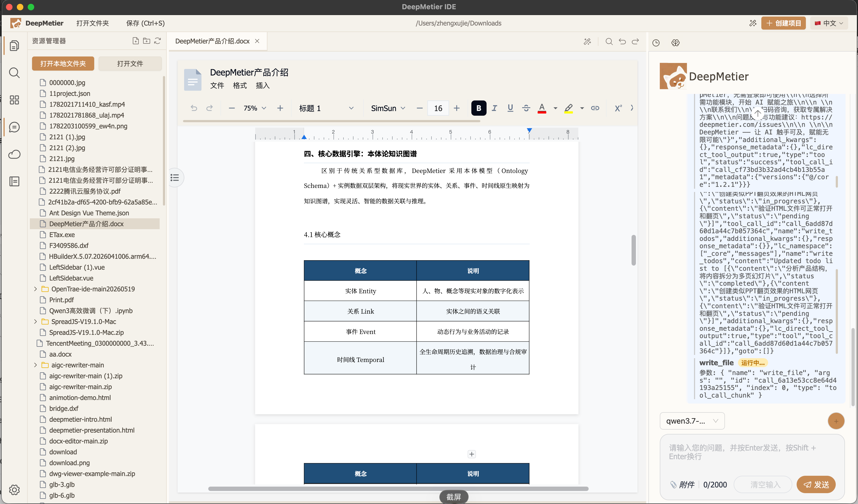Click the 打开文件 button
The image size is (858, 504).
pos(130,64)
